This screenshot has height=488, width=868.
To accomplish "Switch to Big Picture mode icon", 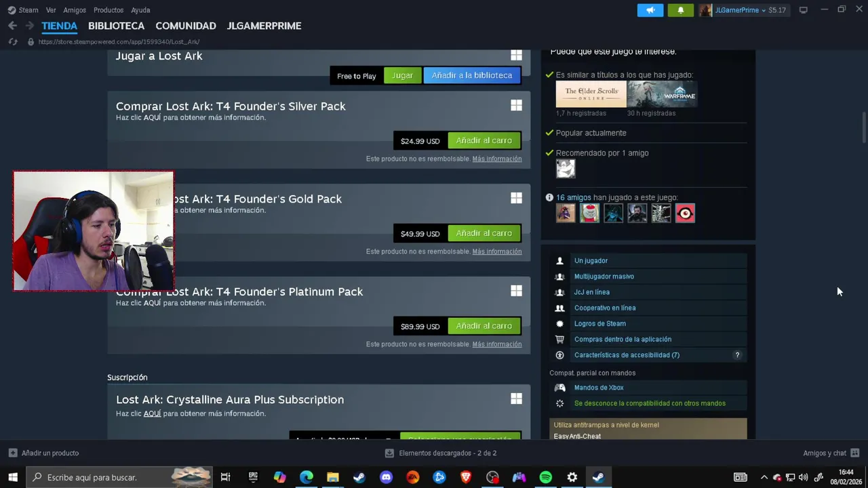I will (804, 10).
